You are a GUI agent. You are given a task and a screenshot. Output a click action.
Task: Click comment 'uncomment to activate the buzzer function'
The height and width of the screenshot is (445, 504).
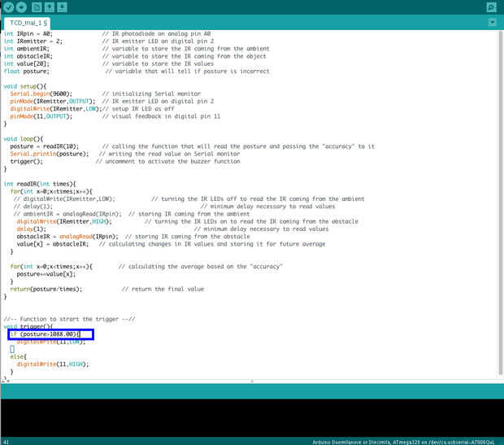167,161
